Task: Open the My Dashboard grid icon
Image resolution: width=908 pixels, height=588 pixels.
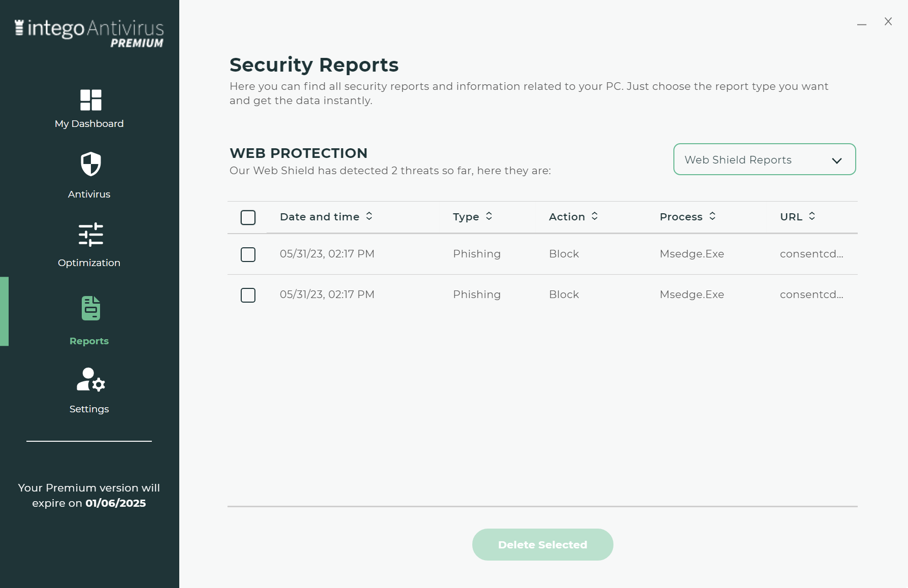Action: point(91,100)
